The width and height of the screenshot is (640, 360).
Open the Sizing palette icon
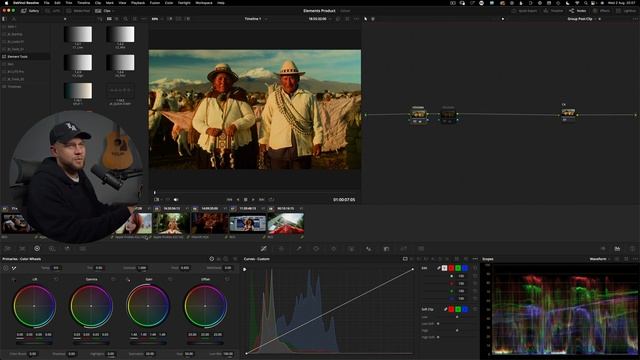[404, 248]
